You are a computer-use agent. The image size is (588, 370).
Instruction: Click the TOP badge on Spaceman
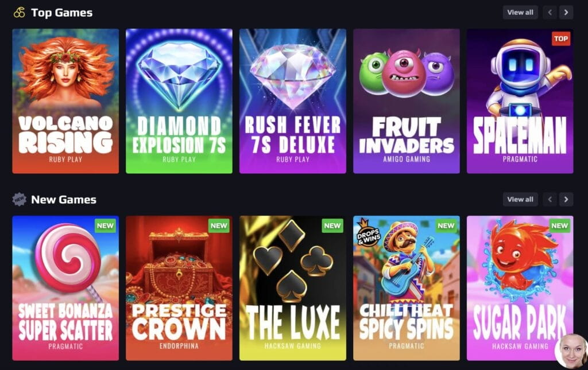561,38
